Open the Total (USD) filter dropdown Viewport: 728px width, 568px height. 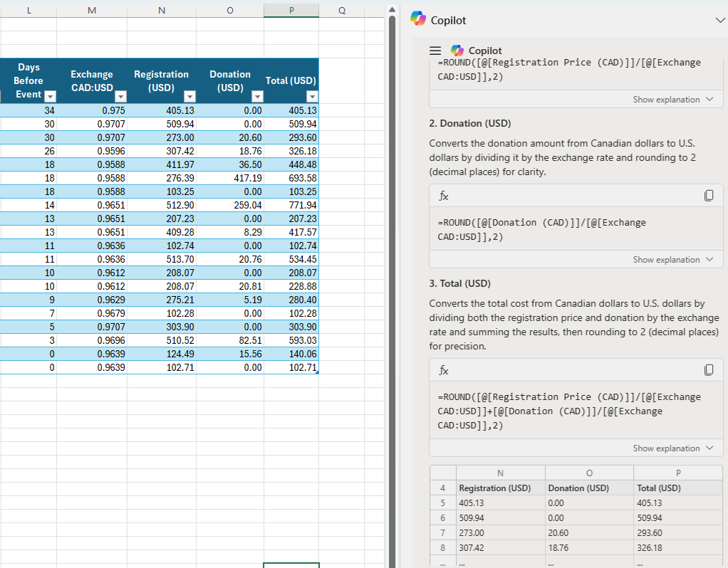coord(311,96)
